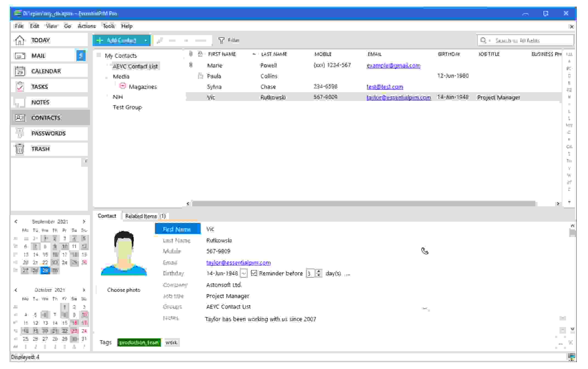Screen dimensions: 588x369
Task: Click the tags panel close X icon
Action: click(571, 342)
